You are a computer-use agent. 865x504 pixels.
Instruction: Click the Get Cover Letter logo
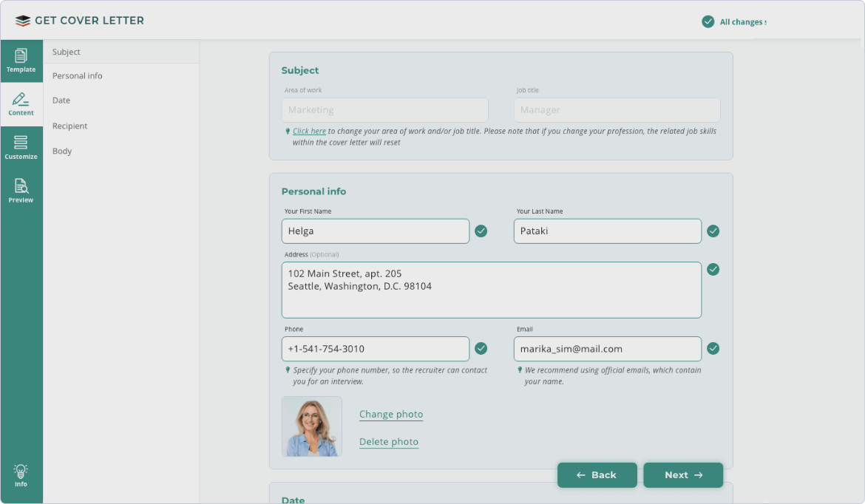click(80, 21)
